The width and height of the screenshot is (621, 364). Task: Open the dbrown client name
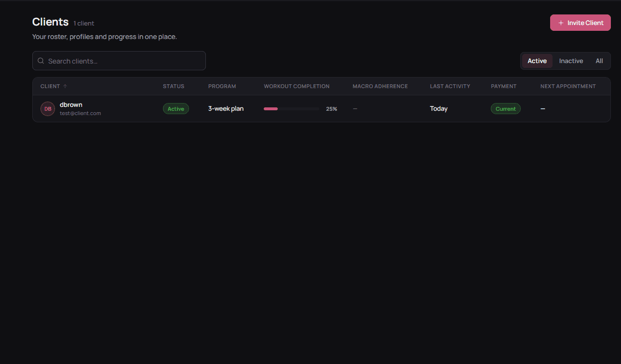click(x=71, y=105)
